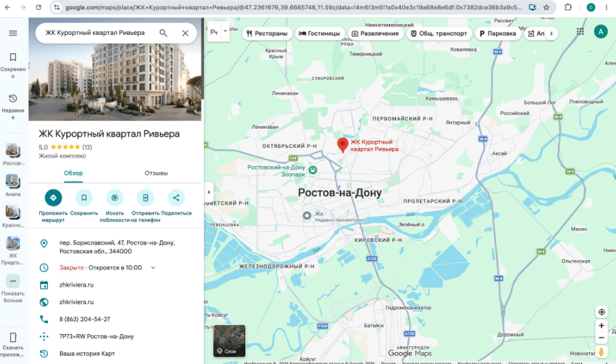This screenshot has height=364, width=616.
Task: Click Показать больше three-dots button
Action: point(13,281)
